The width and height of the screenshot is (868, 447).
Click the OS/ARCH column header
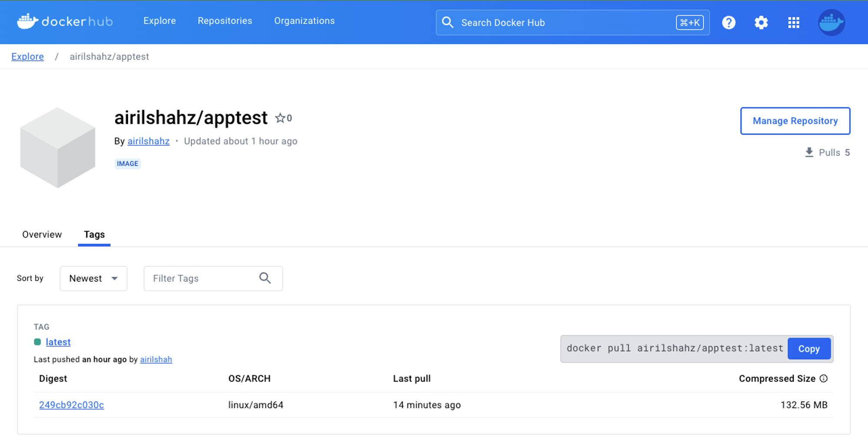pyautogui.click(x=250, y=378)
